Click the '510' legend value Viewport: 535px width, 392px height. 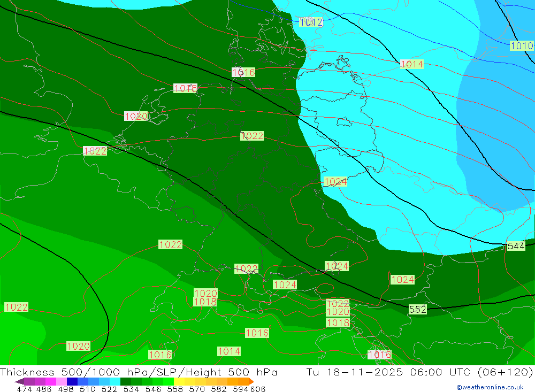(x=87, y=389)
